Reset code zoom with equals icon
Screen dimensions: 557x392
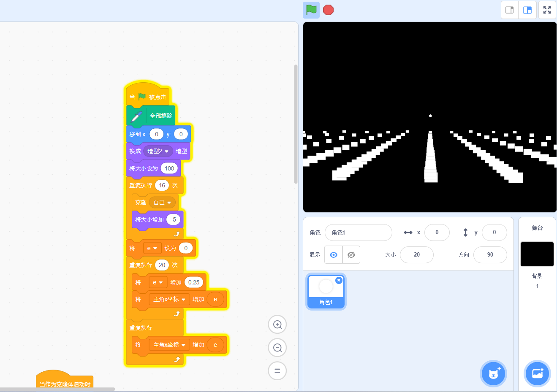tap(277, 370)
